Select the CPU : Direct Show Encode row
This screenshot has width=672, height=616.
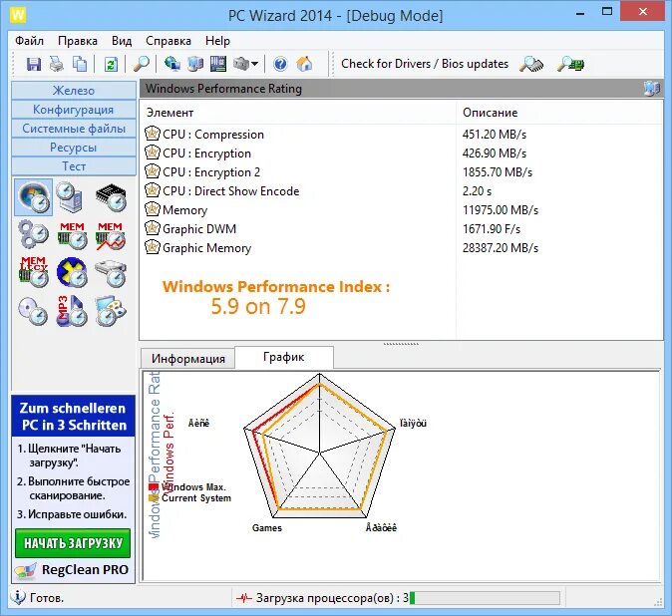click(x=401, y=191)
